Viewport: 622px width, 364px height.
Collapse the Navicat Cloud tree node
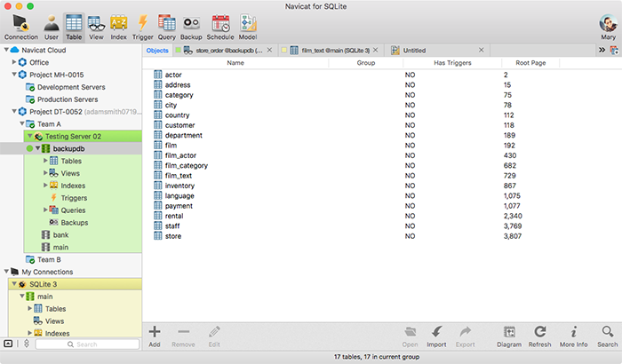[6, 50]
